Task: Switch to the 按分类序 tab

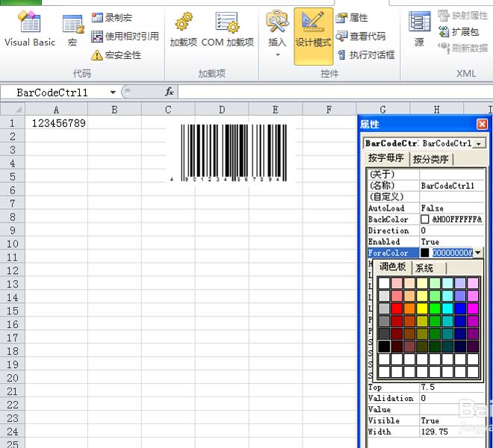Action: click(x=430, y=159)
